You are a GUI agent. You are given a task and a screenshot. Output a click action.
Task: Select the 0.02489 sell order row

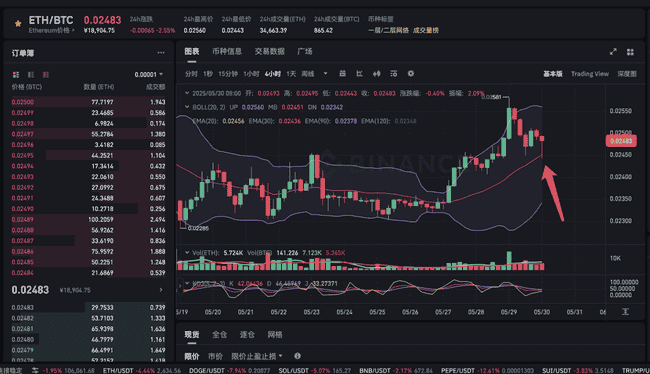pos(88,219)
